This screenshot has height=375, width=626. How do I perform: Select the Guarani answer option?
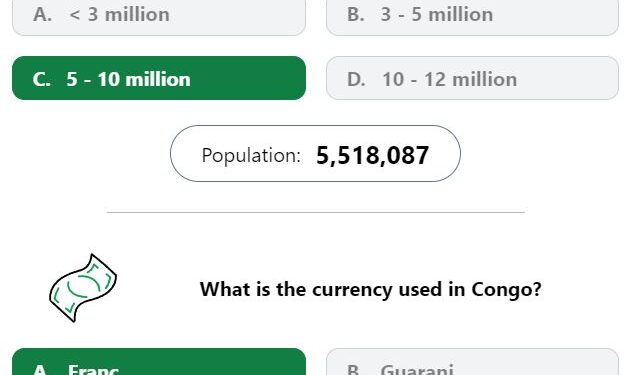472,362
